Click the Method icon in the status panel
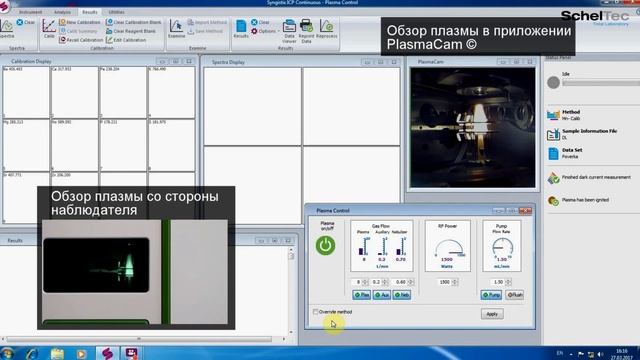 coord(553,115)
